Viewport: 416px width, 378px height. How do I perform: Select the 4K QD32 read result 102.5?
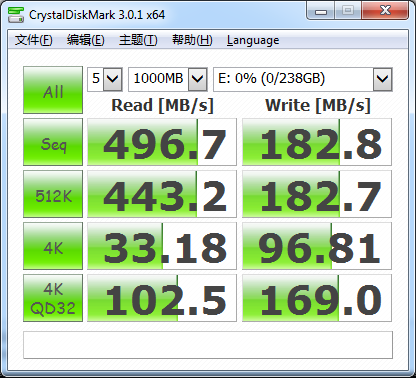(x=162, y=298)
